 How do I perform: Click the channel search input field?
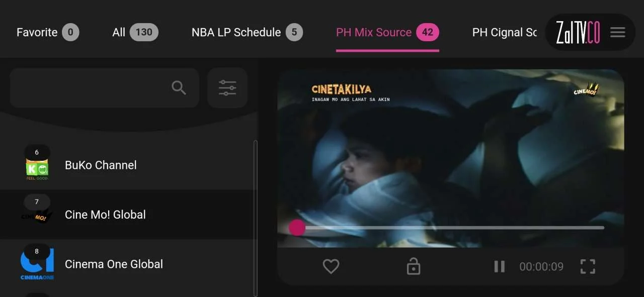pos(104,88)
